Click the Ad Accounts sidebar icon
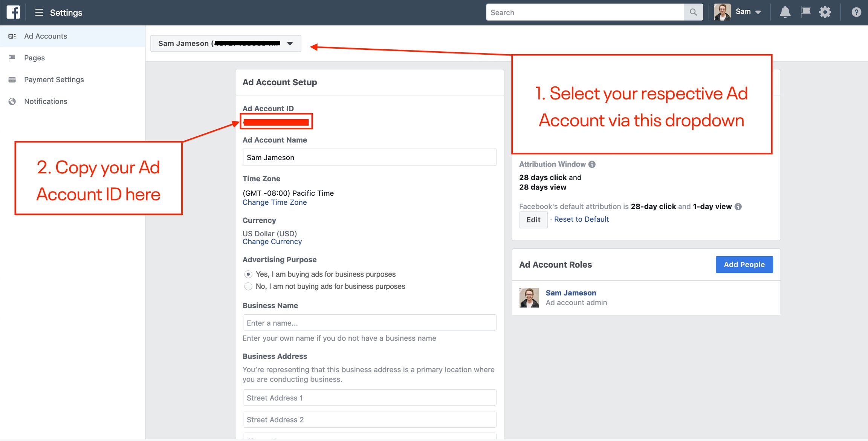This screenshot has height=441, width=868. click(x=12, y=36)
